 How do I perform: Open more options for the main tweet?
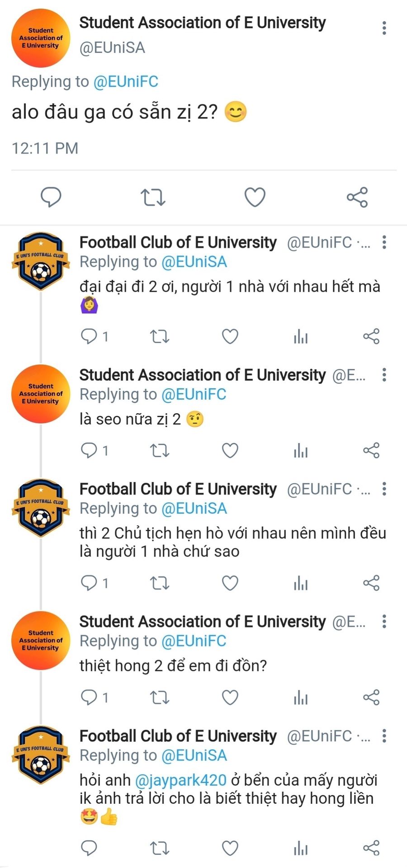click(x=384, y=28)
